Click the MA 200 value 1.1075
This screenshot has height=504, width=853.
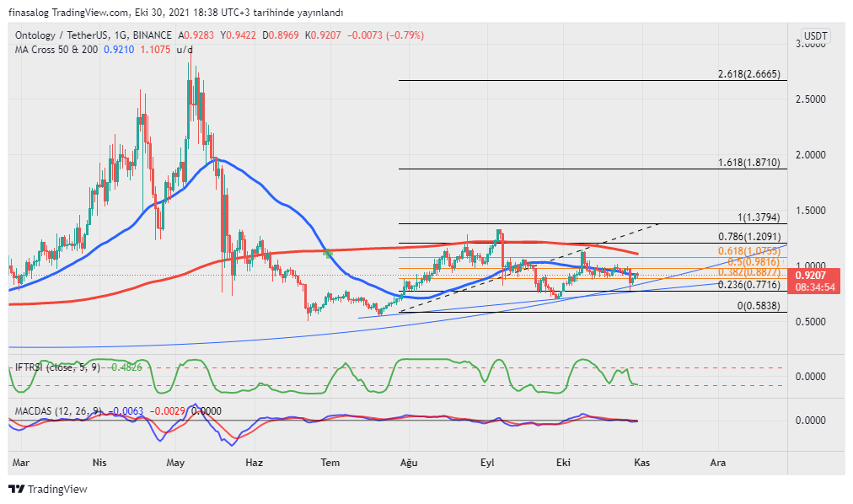[155, 50]
